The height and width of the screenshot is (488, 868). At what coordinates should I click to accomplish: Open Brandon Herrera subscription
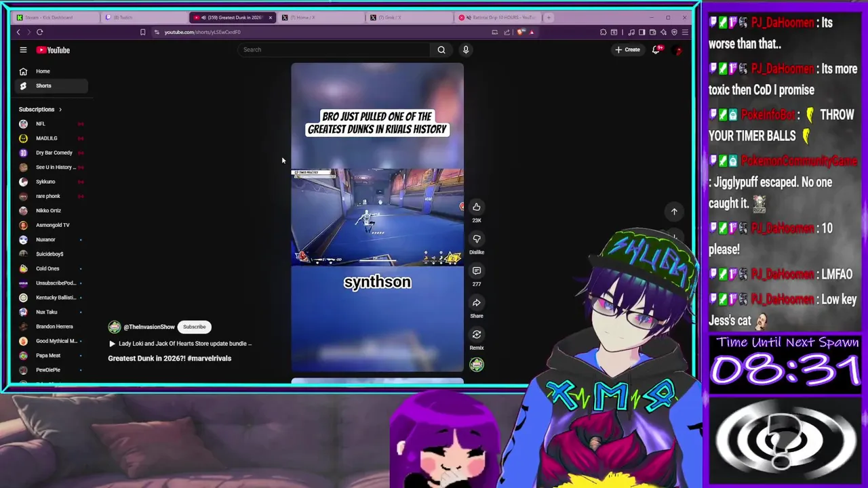(x=51, y=327)
